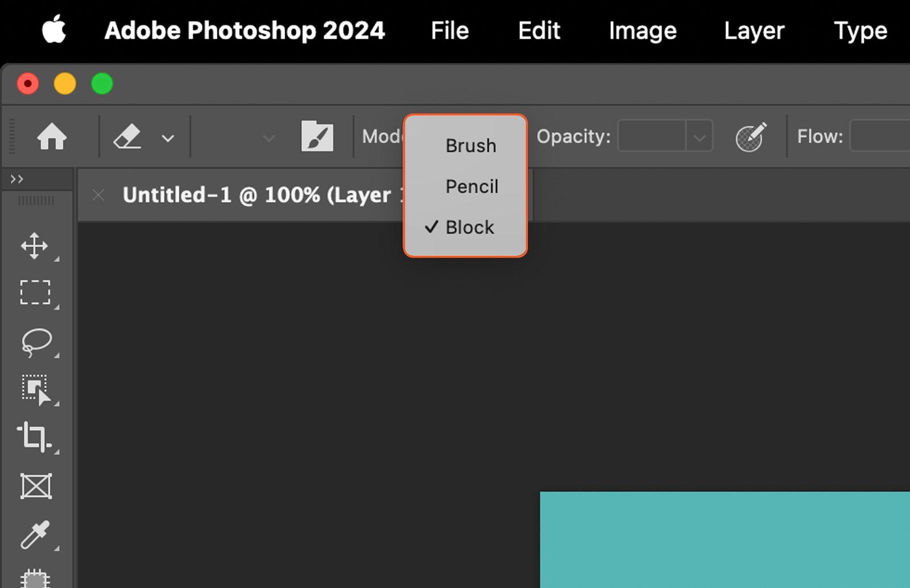
Task: Expand the toolbar with double arrows
Action: click(17, 179)
